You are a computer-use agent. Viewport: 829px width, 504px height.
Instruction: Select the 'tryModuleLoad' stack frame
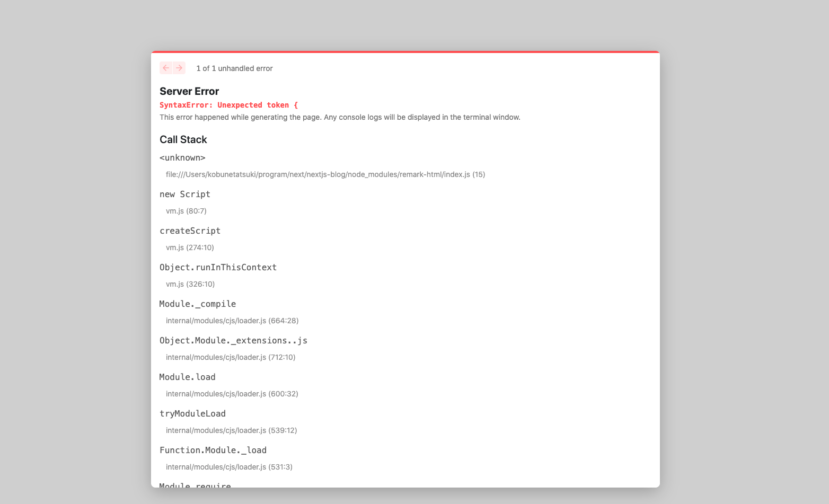tap(193, 414)
